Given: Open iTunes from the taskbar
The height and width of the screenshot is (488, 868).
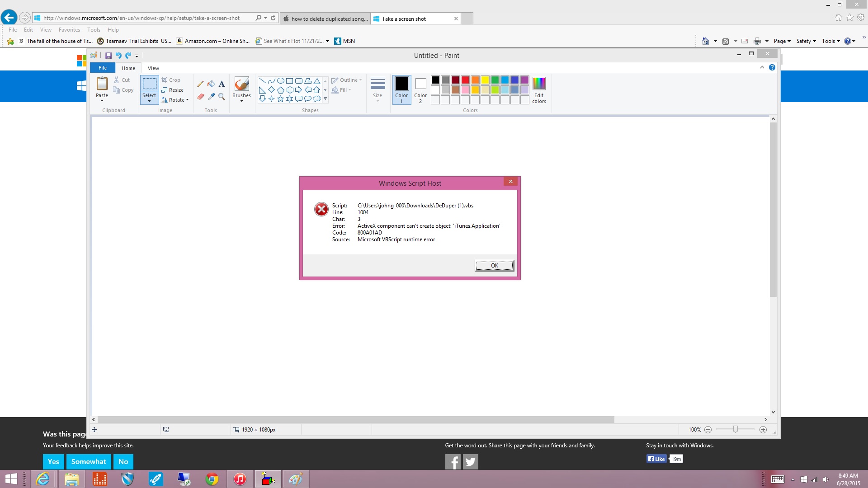Looking at the screenshot, I should tap(240, 479).
